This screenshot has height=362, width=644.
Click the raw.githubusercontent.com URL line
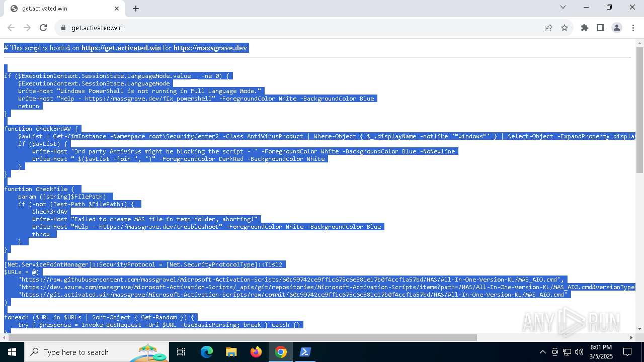pos(292,280)
